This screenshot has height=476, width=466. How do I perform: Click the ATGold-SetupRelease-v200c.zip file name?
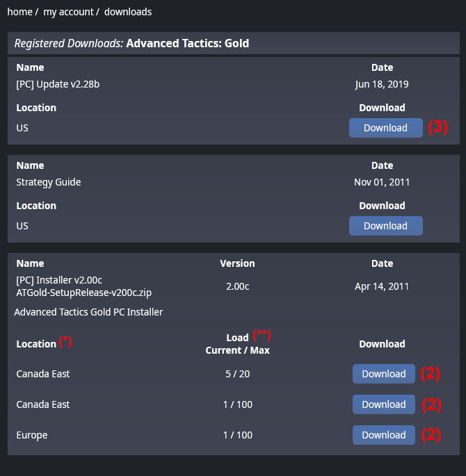click(84, 293)
